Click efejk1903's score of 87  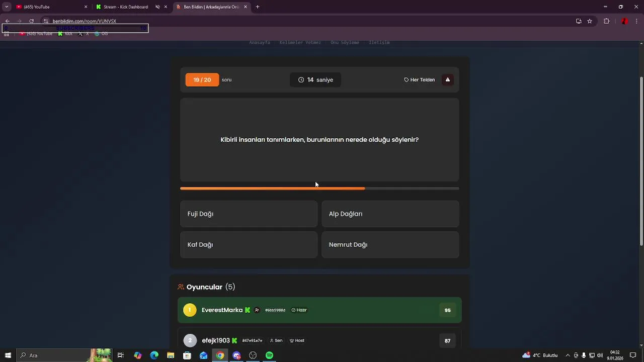[x=447, y=341]
